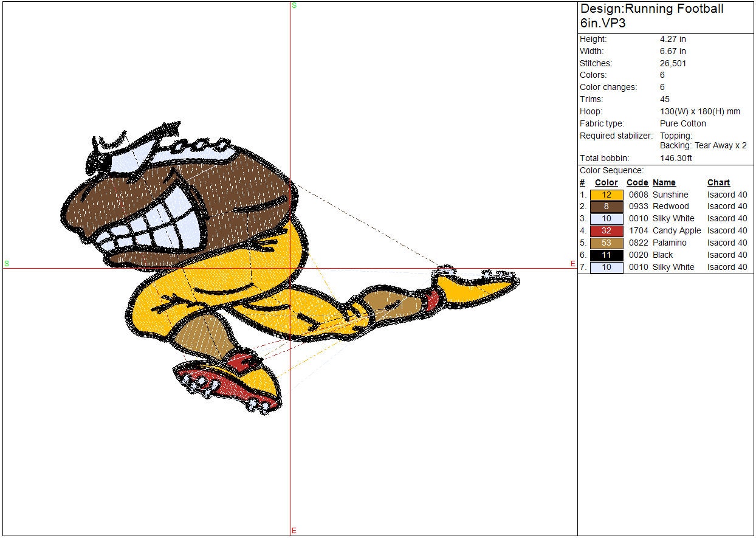
Task: Pick the Black color swatch numbered 11
Action: tap(607, 255)
